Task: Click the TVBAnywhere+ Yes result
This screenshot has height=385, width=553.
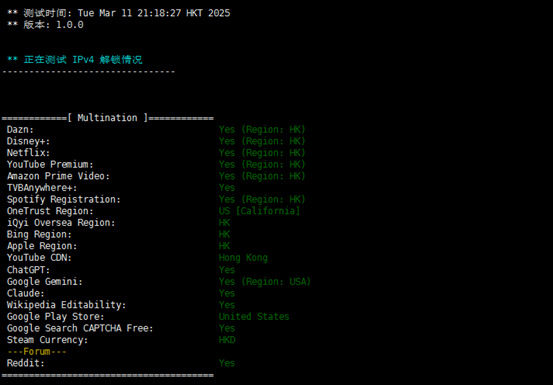Action: [227, 188]
